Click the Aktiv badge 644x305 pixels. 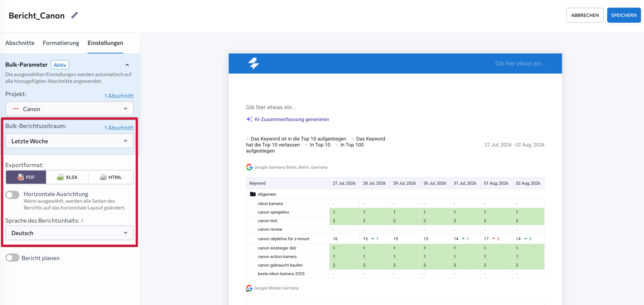[60, 65]
